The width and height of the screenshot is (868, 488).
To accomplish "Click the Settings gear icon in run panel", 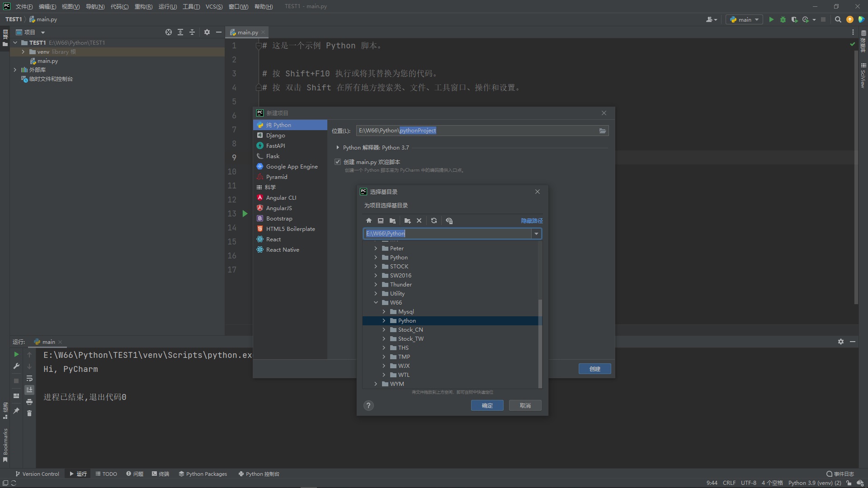I will (x=841, y=342).
